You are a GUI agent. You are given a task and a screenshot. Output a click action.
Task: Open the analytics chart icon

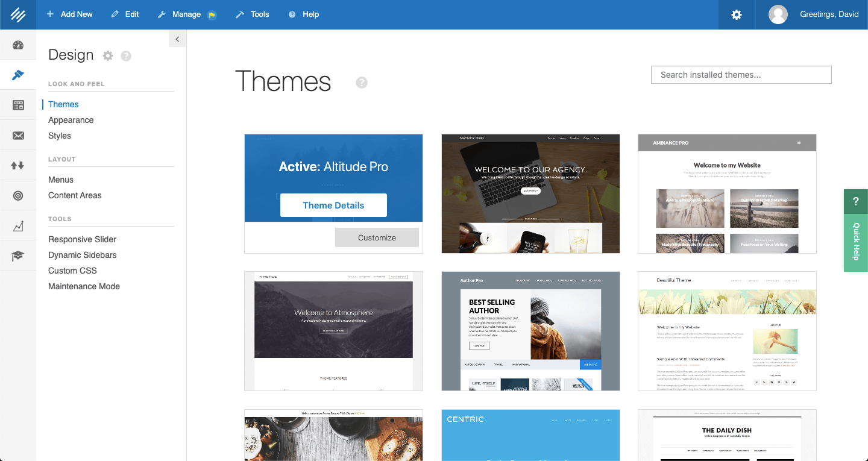click(x=18, y=225)
